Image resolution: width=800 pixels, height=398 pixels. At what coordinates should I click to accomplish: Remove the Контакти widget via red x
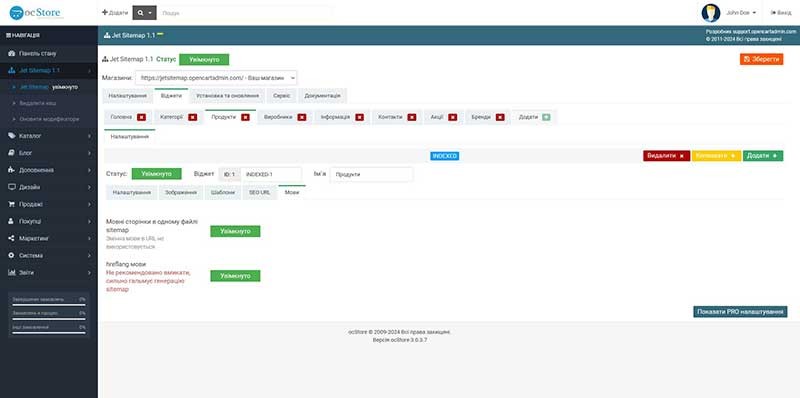point(412,117)
